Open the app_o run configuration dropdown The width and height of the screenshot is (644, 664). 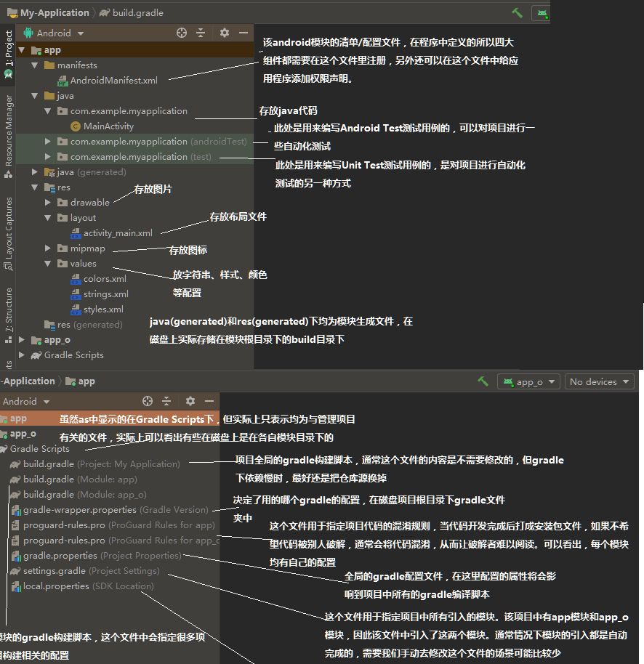pos(528,381)
